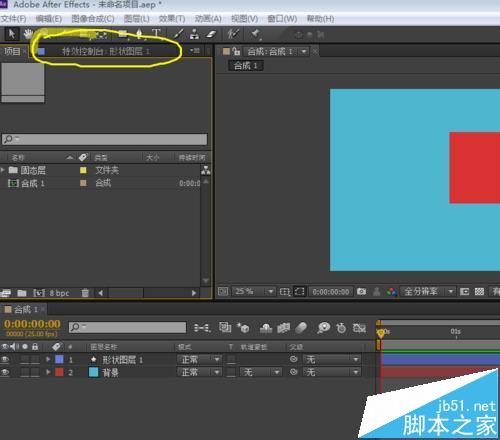Viewport: 500px width, 440px height.
Task: Click the snapshot camera icon in viewer
Action: 361,292
